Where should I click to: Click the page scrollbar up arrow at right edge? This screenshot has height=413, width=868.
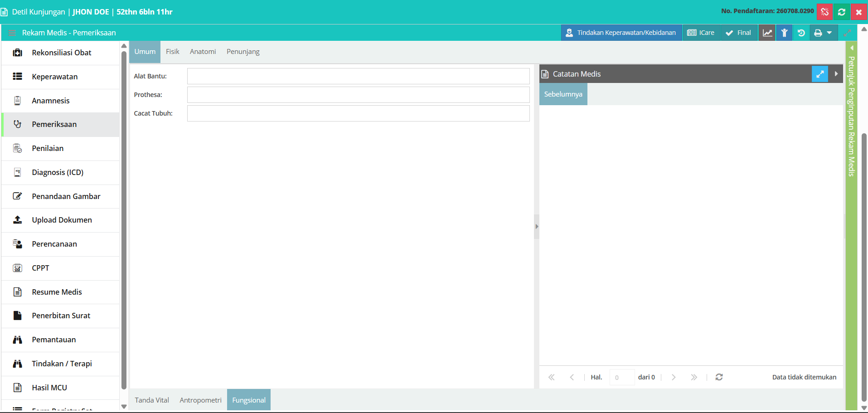(x=864, y=29)
